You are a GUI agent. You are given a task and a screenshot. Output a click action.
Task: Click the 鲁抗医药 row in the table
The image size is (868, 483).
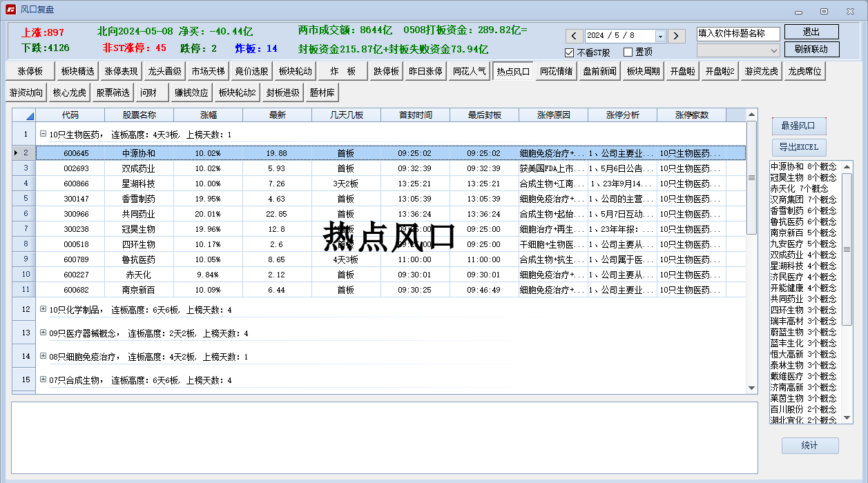391,259
